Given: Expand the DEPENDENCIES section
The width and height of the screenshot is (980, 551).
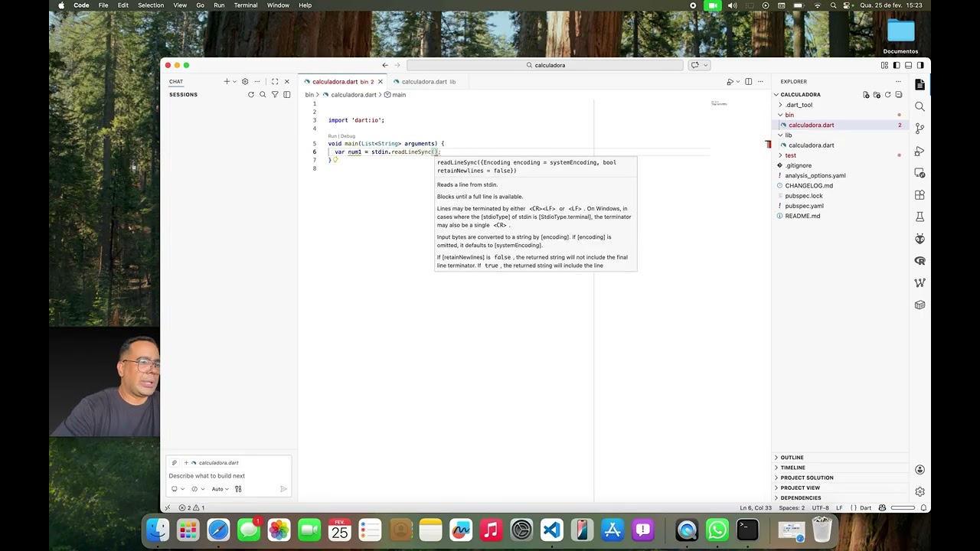Looking at the screenshot, I should pos(801,498).
